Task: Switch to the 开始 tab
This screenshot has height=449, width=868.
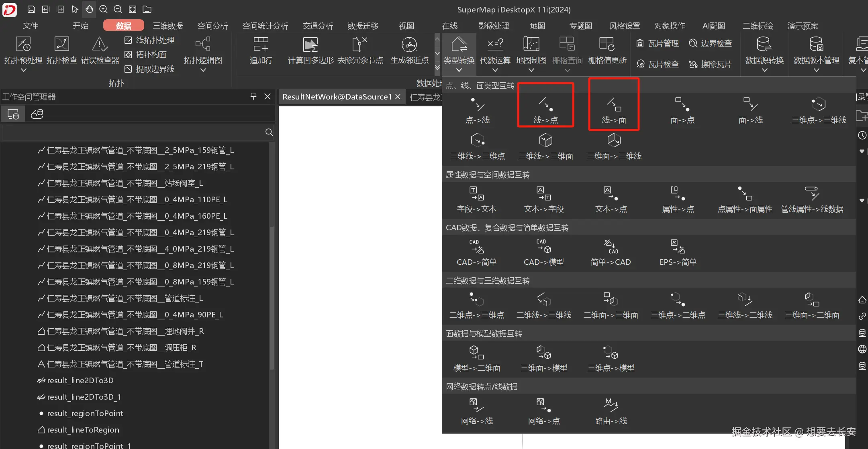Action: click(80, 26)
